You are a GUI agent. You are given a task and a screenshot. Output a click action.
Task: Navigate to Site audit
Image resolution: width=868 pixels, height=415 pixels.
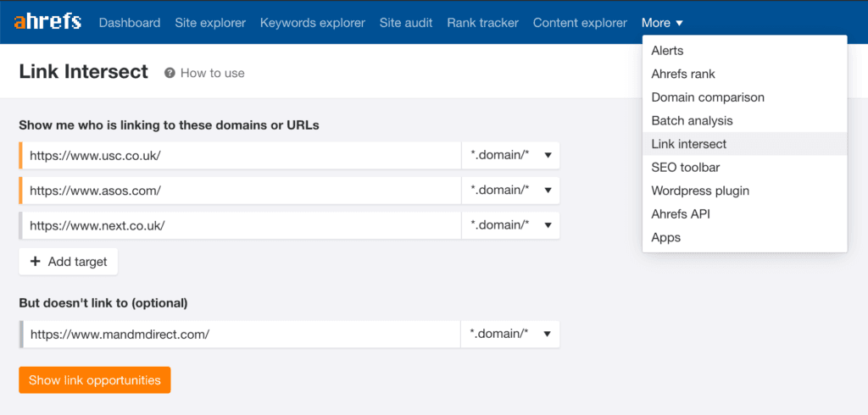pyautogui.click(x=406, y=23)
